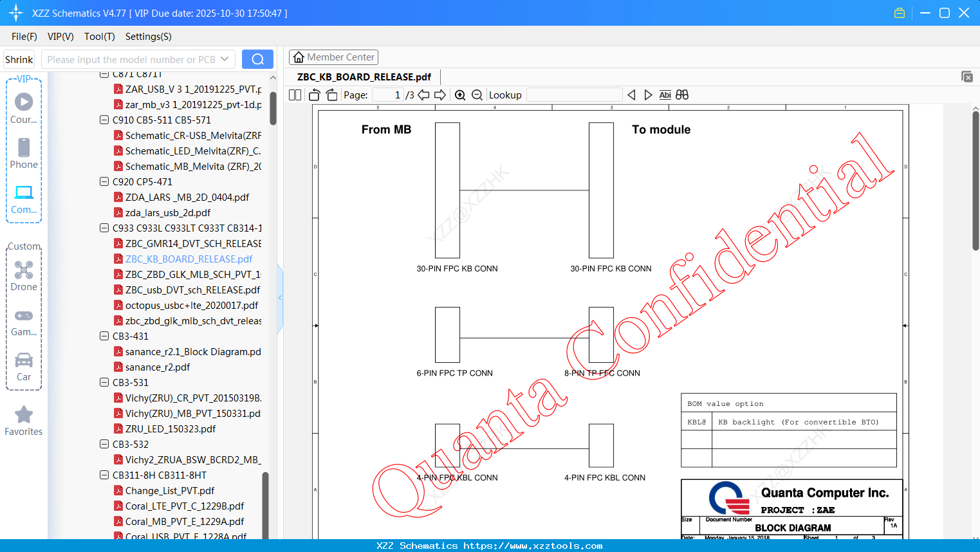The width and height of the screenshot is (980, 552).
Task: Open the Custom sidebar section label
Action: (x=24, y=246)
